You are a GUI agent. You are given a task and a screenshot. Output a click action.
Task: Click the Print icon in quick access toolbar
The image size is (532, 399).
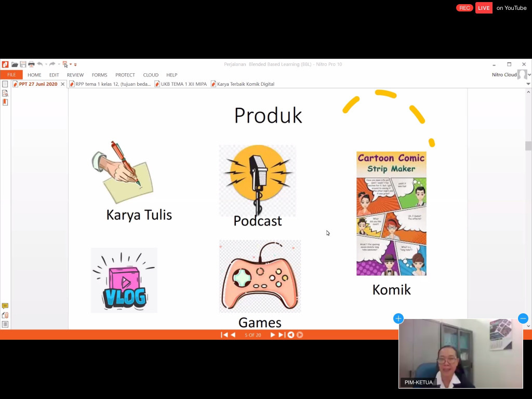[31, 64]
